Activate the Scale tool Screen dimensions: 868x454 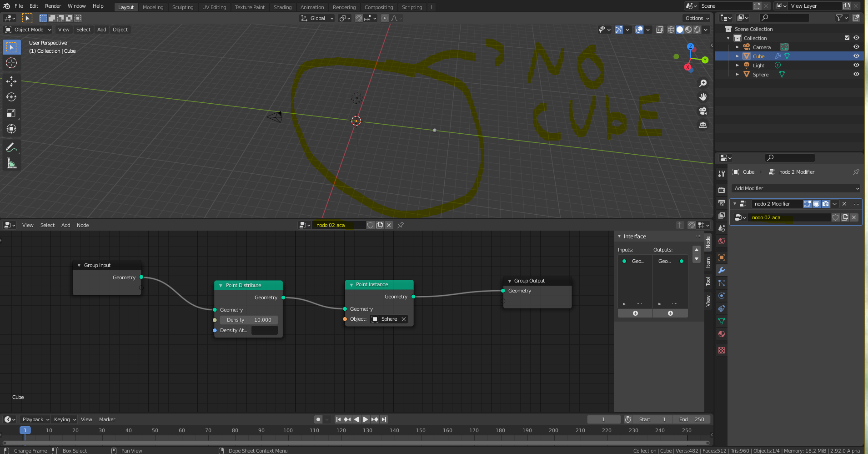pos(11,113)
